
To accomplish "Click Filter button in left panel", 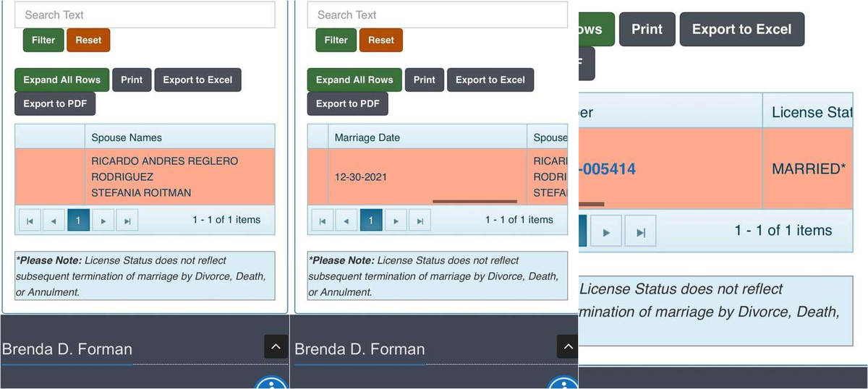I will pyautogui.click(x=43, y=40).
